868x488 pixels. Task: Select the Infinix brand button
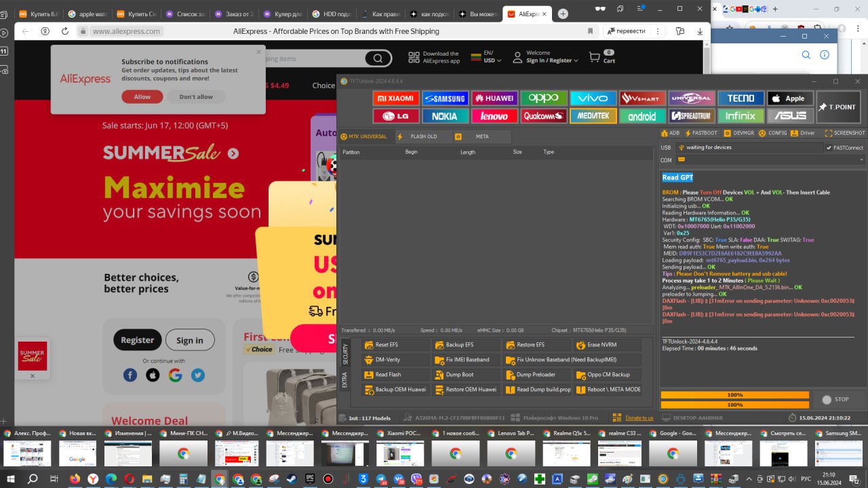click(741, 116)
